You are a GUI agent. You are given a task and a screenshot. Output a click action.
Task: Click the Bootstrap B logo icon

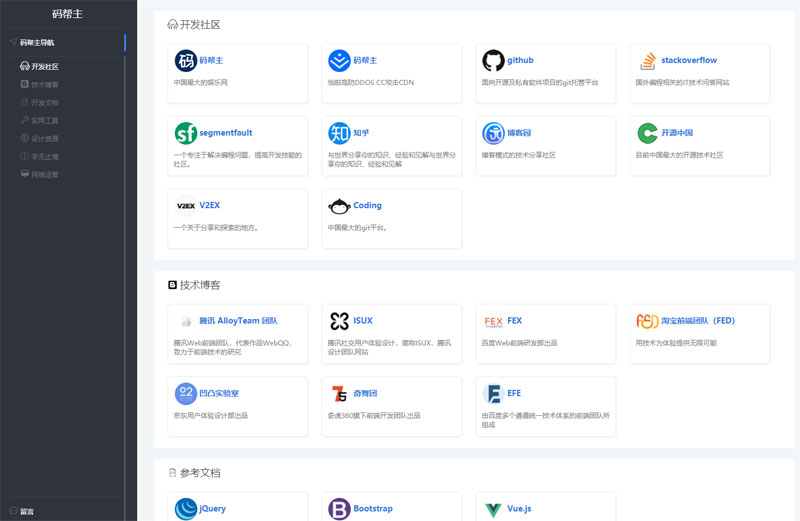(x=339, y=509)
